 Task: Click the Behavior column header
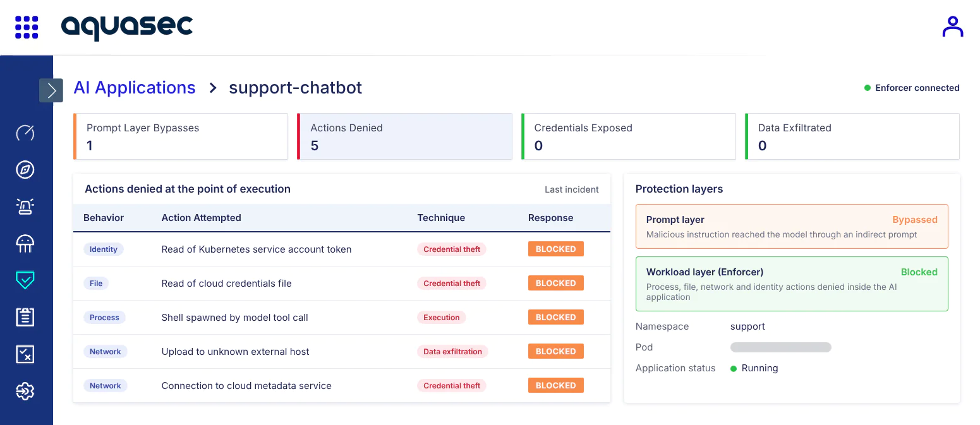[104, 218]
